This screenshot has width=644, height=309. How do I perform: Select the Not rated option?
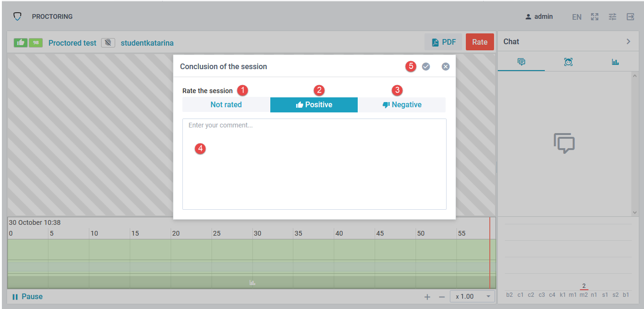coord(226,105)
